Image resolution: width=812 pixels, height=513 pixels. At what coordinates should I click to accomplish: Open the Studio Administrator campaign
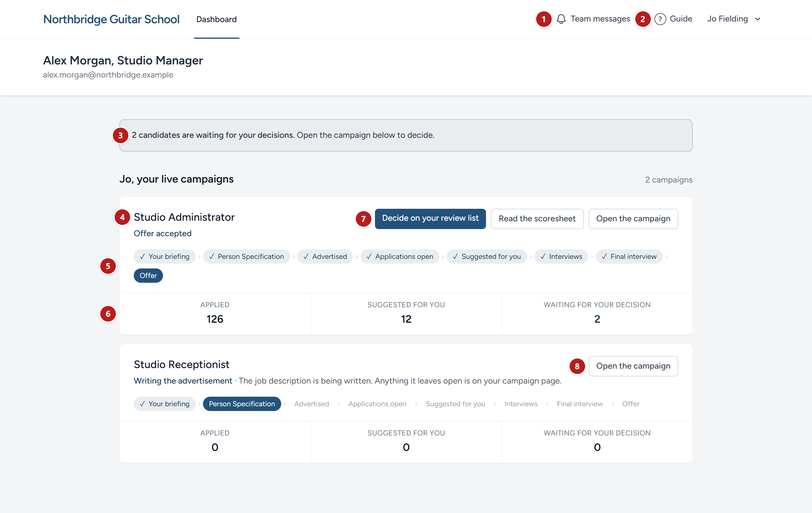633,219
